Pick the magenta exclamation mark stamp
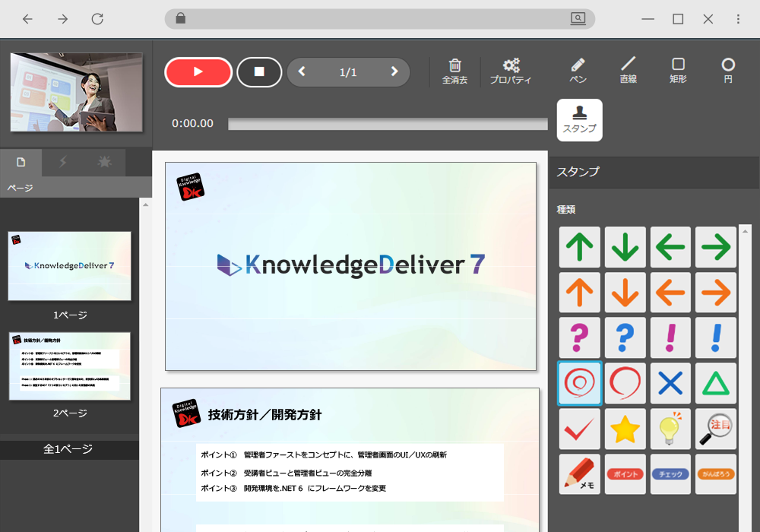Image resolution: width=760 pixels, height=532 pixels. tap(670, 337)
